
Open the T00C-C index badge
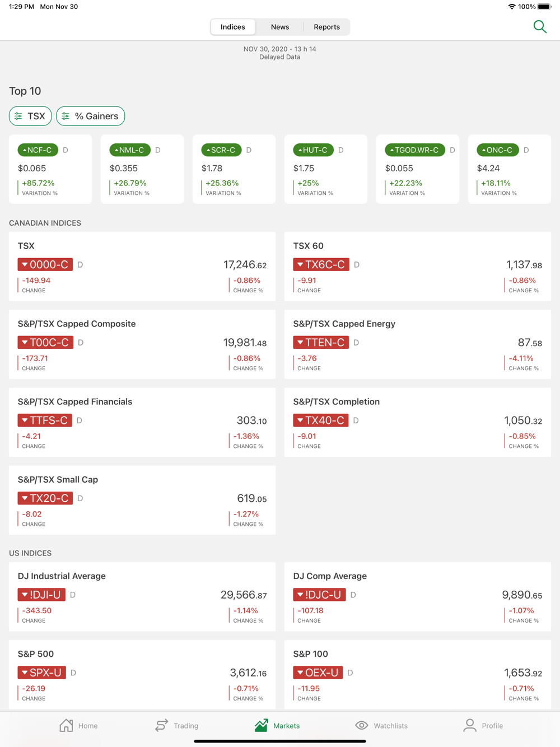[45, 342]
